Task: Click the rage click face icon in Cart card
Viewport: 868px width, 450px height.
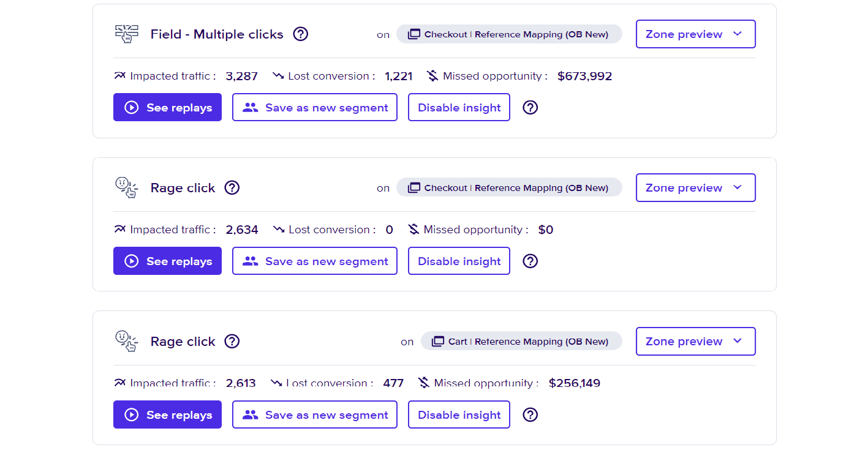Action: pyautogui.click(x=127, y=342)
